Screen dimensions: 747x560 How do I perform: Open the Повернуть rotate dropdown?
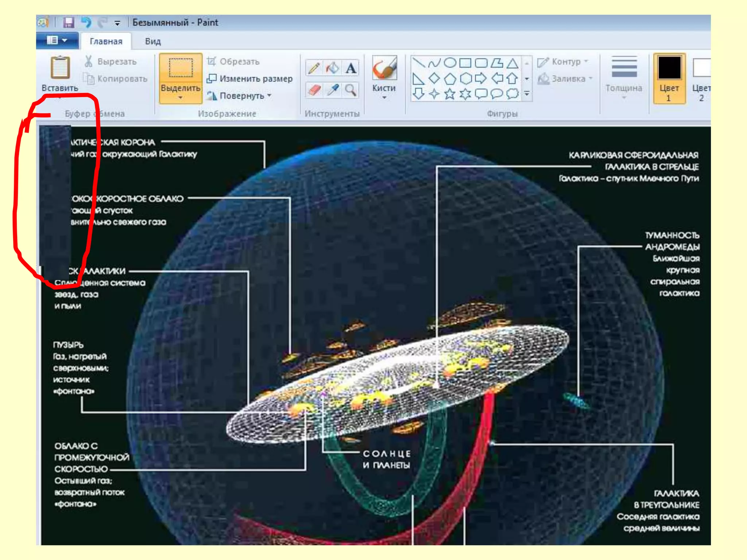[x=269, y=96]
